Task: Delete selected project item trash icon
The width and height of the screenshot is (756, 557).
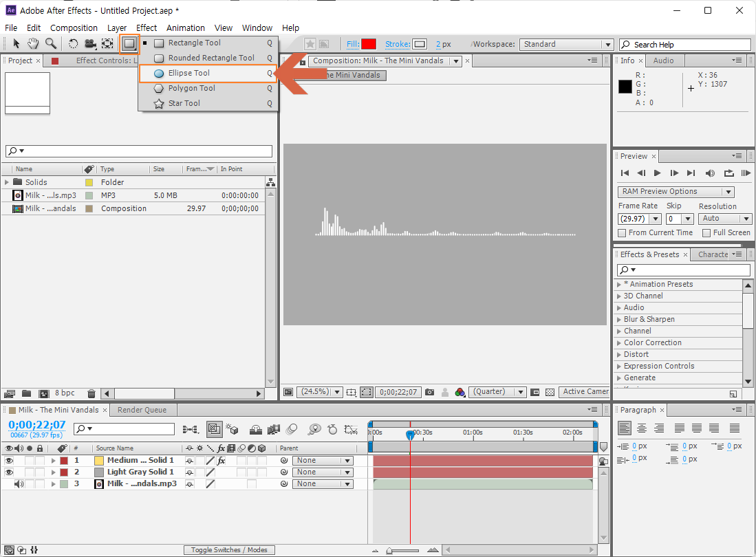Action: 91,393
